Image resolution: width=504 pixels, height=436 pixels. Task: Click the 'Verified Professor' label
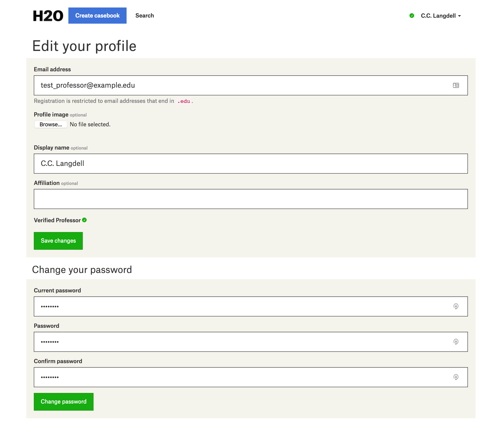coord(57,220)
